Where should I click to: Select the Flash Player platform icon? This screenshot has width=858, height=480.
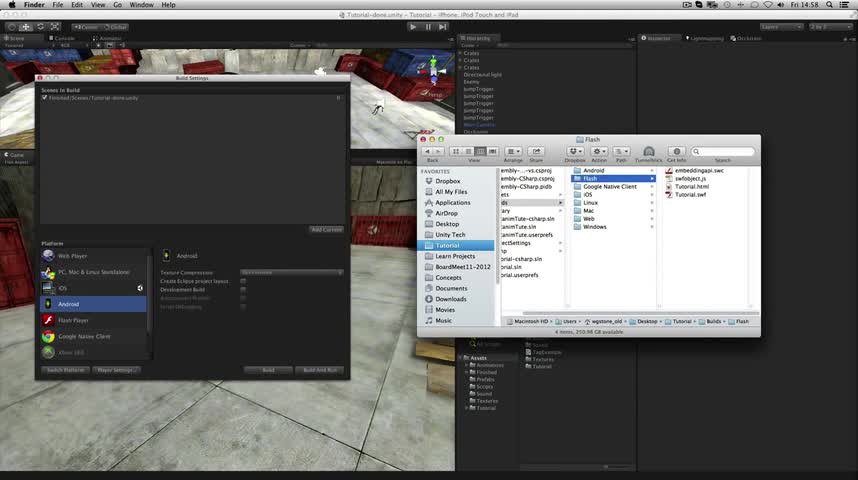[48, 320]
